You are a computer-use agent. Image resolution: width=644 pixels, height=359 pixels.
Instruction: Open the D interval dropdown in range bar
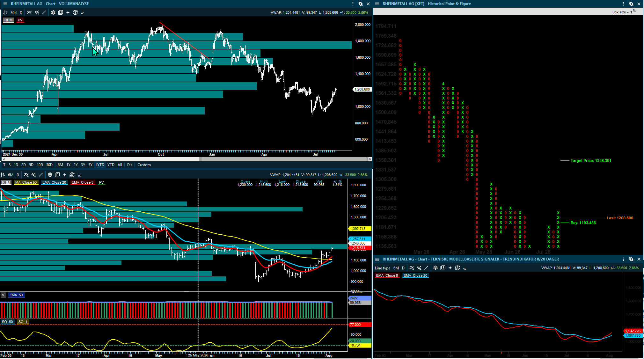[x=130, y=165]
